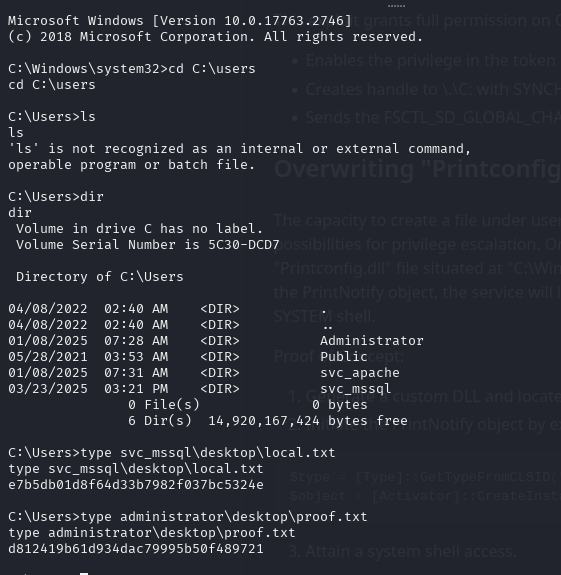Click the 0 File(s) summary line
Image resolution: width=561 pixels, height=575 pixels.
tap(248, 405)
